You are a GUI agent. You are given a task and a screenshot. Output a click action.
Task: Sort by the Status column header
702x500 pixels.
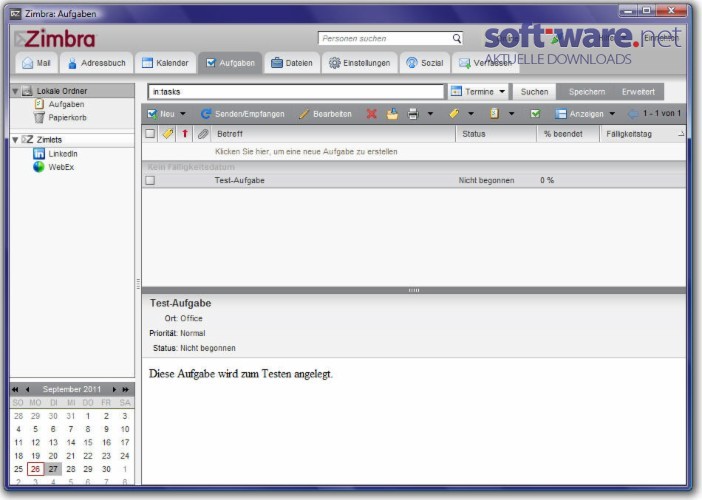point(496,134)
